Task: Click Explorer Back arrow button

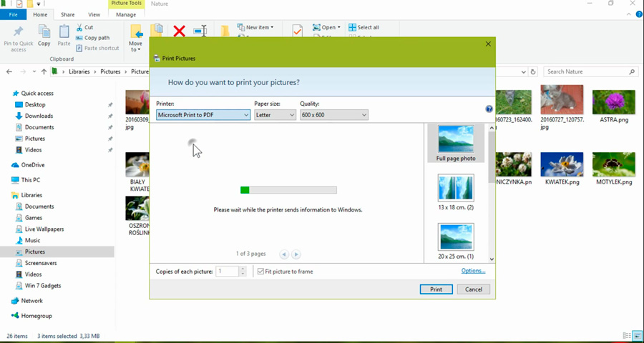Action: (x=9, y=71)
